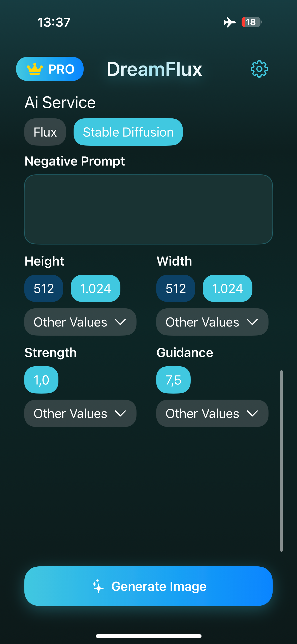The image size is (297, 644).
Task: Tap the crown icon in PRO badge
Action: point(35,69)
